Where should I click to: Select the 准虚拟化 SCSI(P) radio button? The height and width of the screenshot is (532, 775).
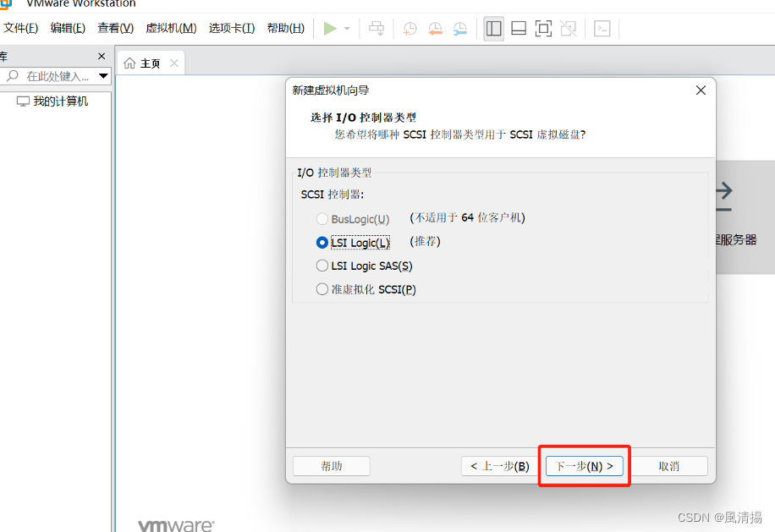[322, 289]
